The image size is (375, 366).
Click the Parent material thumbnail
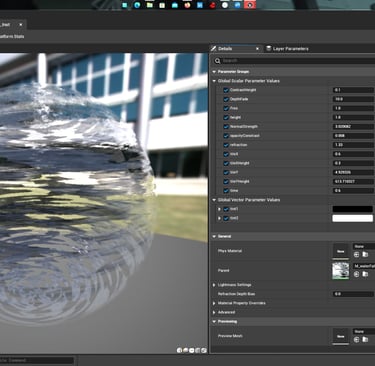pos(341,271)
